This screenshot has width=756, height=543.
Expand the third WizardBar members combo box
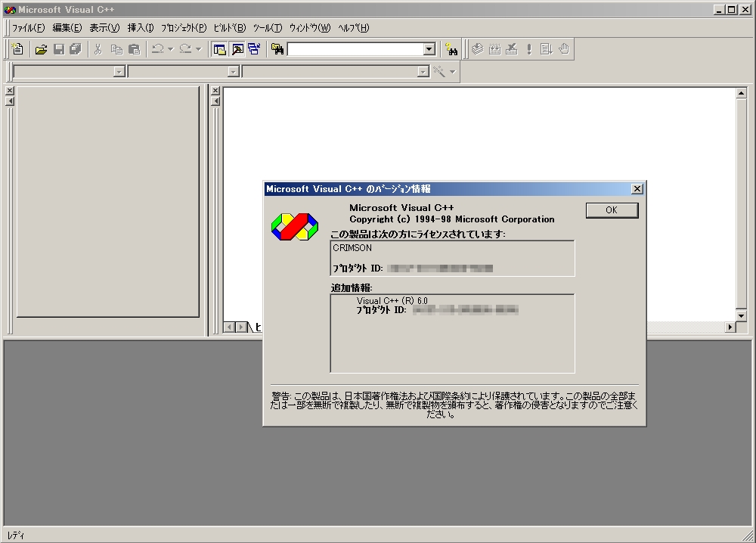pyautogui.click(x=423, y=72)
